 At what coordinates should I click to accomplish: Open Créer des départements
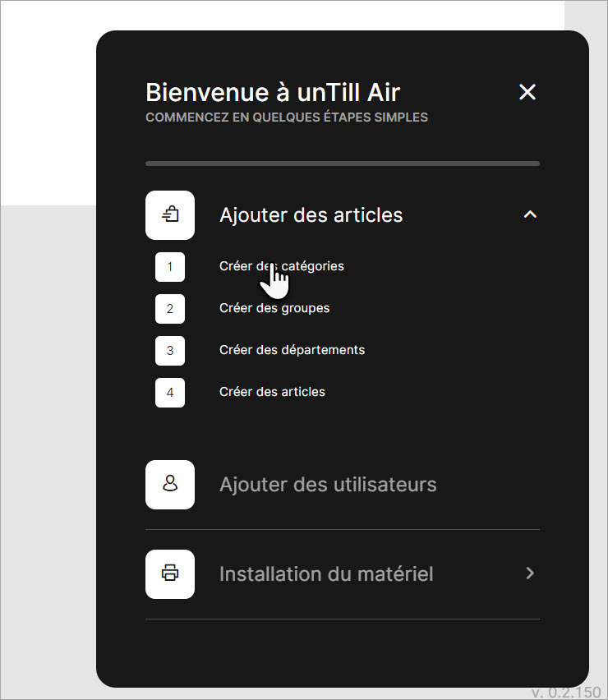click(x=292, y=350)
